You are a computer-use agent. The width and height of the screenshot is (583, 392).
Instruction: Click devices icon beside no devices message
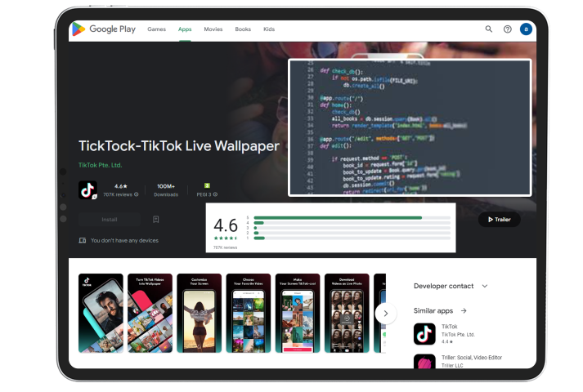point(82,241)
